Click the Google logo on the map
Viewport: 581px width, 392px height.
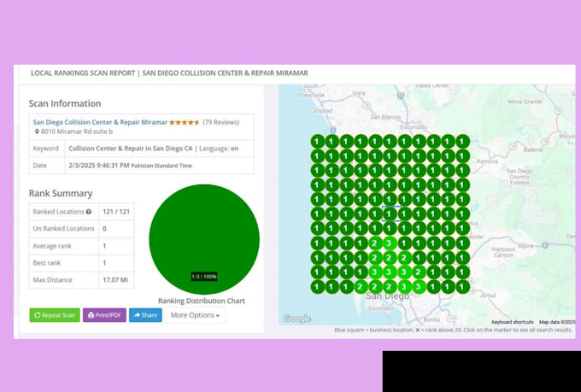click(296, 319)
